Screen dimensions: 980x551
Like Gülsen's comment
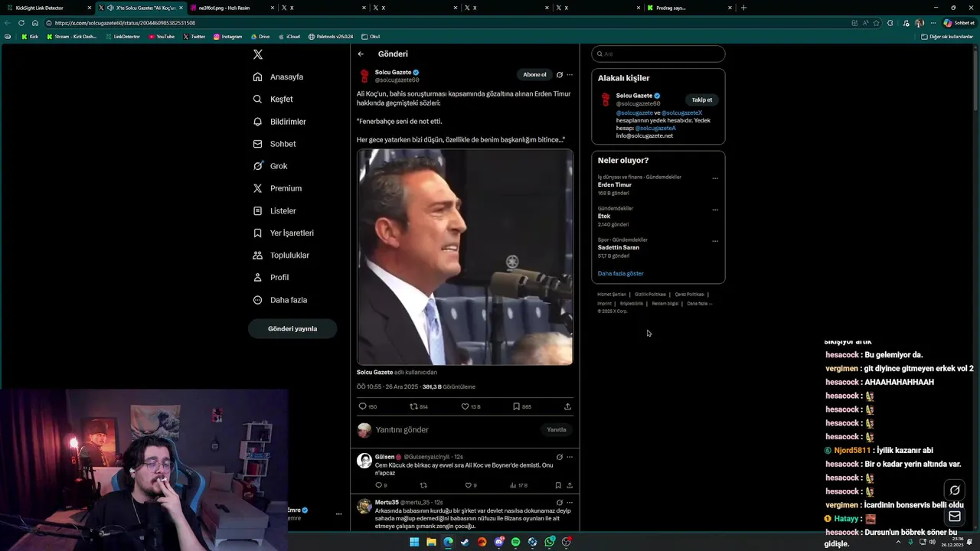click(471, 485)
